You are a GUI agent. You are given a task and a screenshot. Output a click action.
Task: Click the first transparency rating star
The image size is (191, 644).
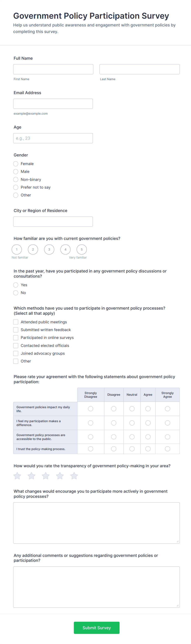[x=17, y=476]
